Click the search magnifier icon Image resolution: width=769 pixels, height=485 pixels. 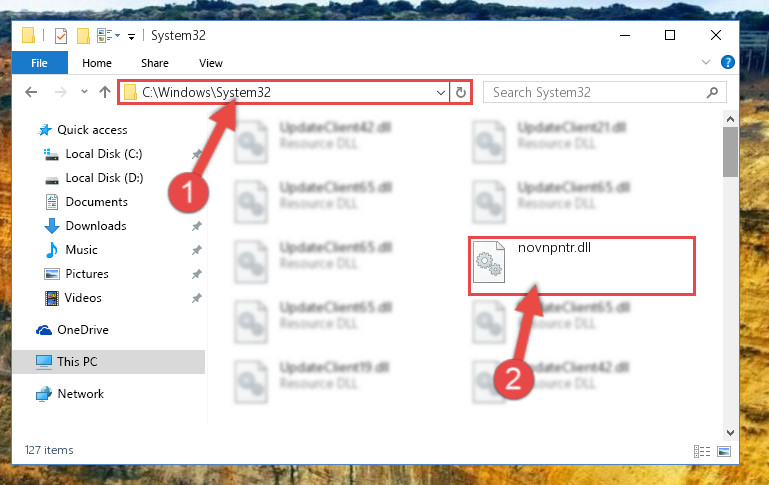[712, 92]
